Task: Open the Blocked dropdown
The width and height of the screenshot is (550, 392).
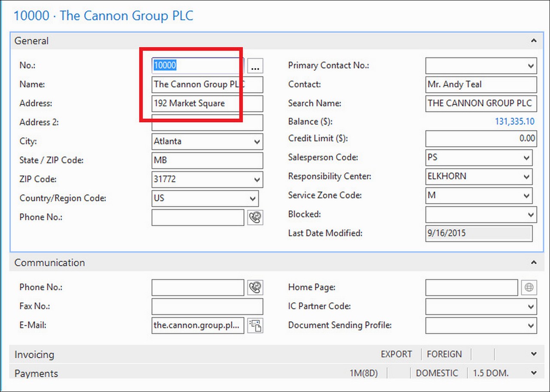Action: click(531, 214)
